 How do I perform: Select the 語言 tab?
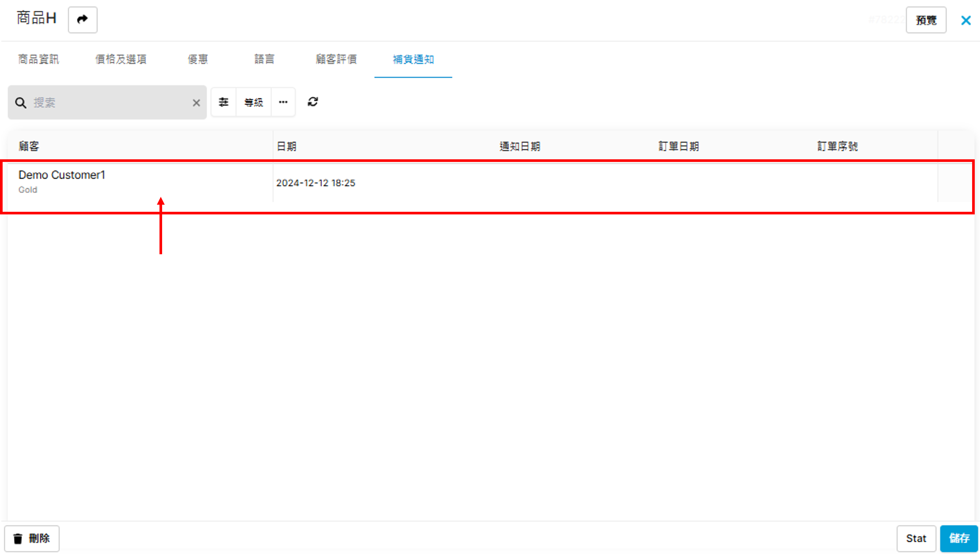point(264,59)
